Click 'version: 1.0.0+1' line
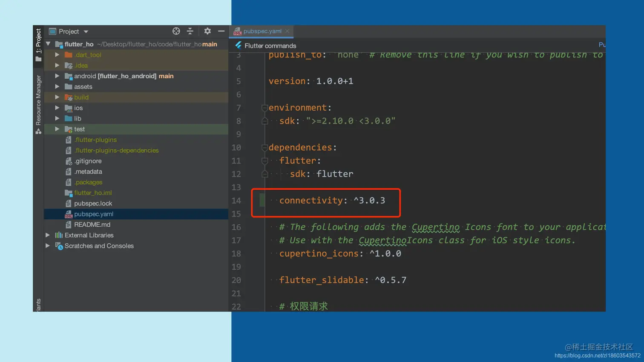The height and width of the screenshot is (362, 644). (x=310, y=81)
